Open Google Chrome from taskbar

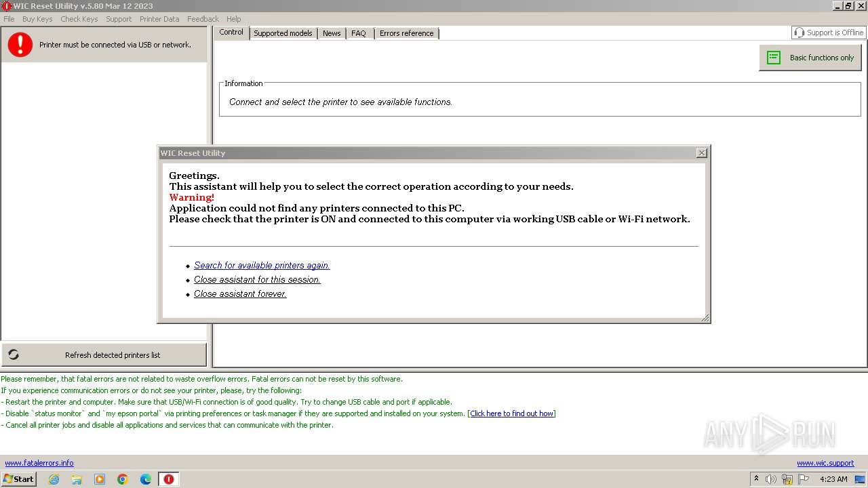click(123, 479)
